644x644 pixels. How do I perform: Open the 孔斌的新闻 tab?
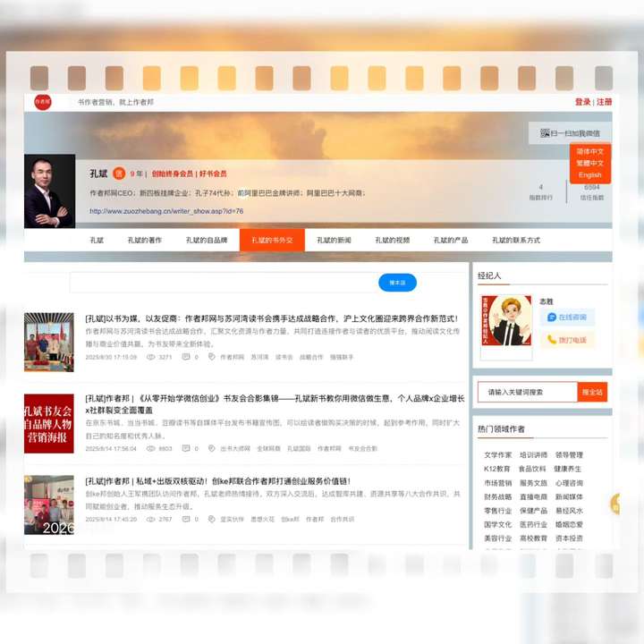334,241
